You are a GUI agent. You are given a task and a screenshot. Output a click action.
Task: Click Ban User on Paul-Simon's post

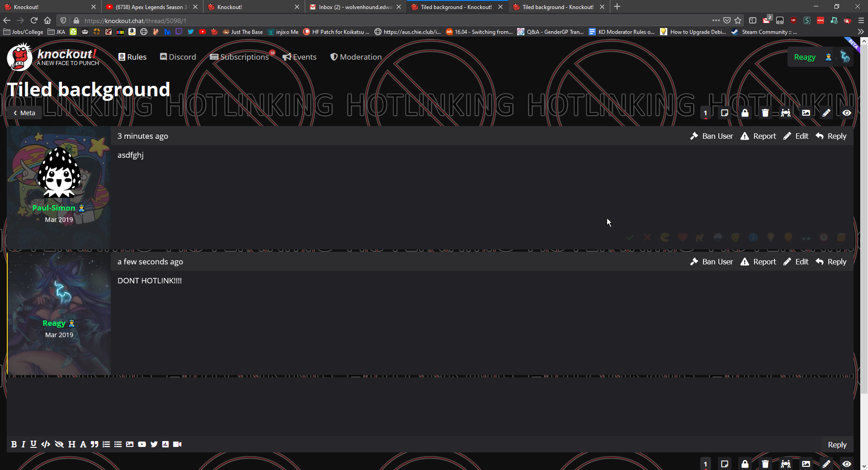[712, 136]
